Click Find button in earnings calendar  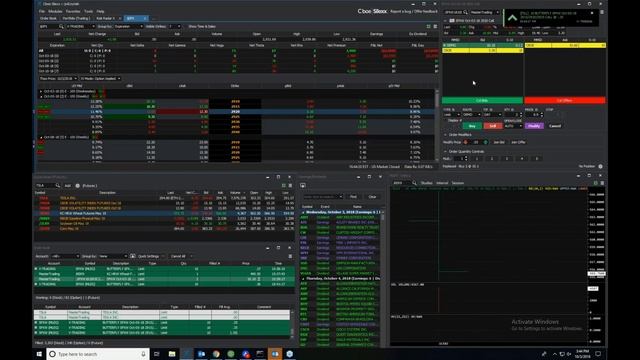tap(353, 197)
